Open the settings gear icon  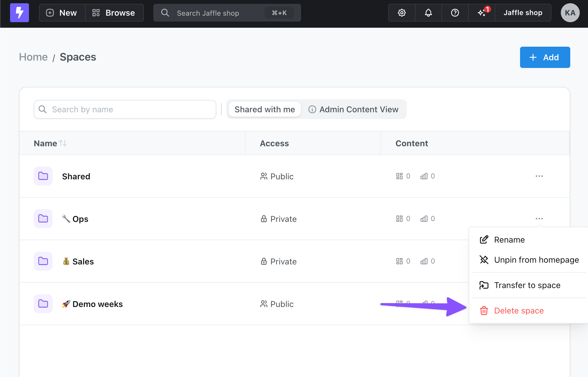(x=402, y=13)
